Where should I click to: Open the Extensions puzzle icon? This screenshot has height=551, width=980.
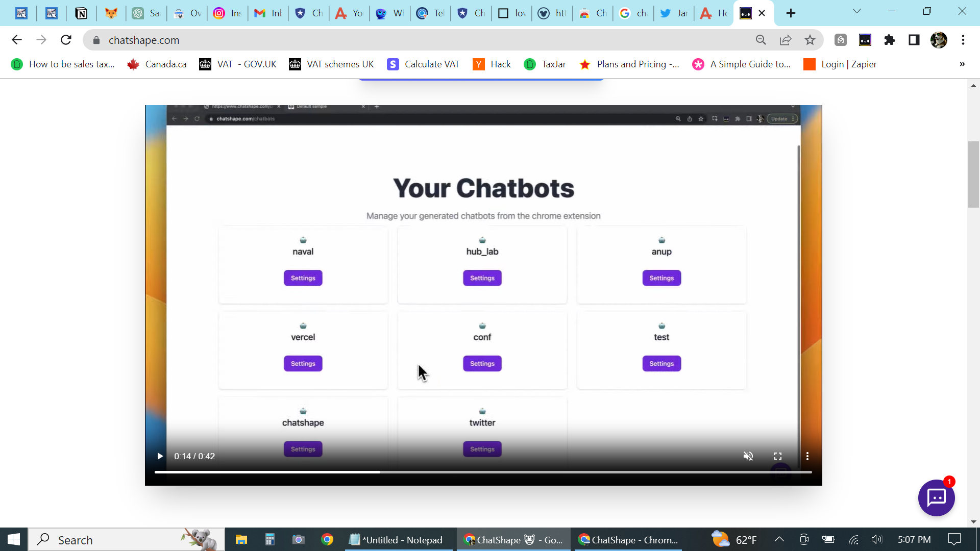coord(889,40)
